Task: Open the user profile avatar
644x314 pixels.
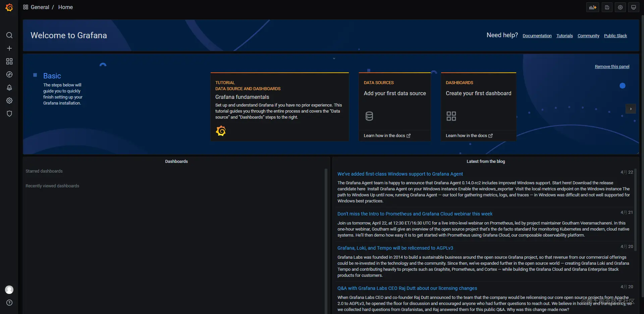Action: pos(9,290)
